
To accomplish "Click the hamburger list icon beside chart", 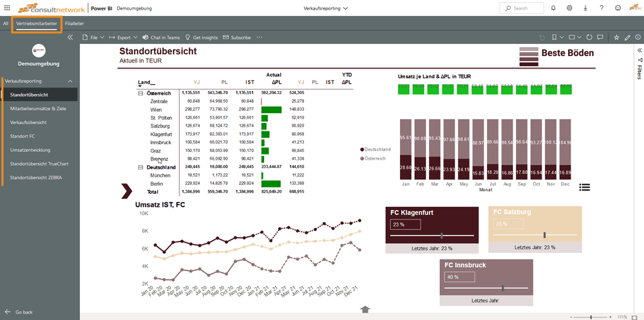I will [584, 187].
